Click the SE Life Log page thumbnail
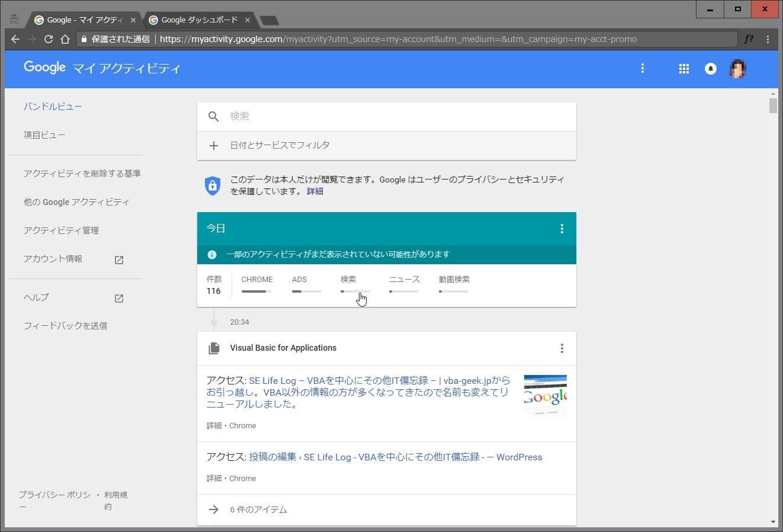This screenshot has height=532, width=783. coord(545,395)
